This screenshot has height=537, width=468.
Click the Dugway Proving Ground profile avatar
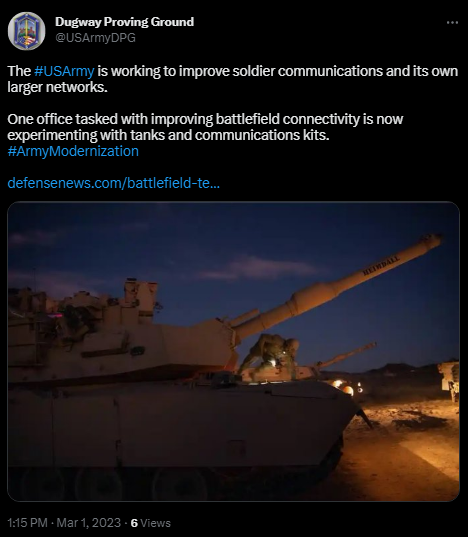(x=26, y=31)
